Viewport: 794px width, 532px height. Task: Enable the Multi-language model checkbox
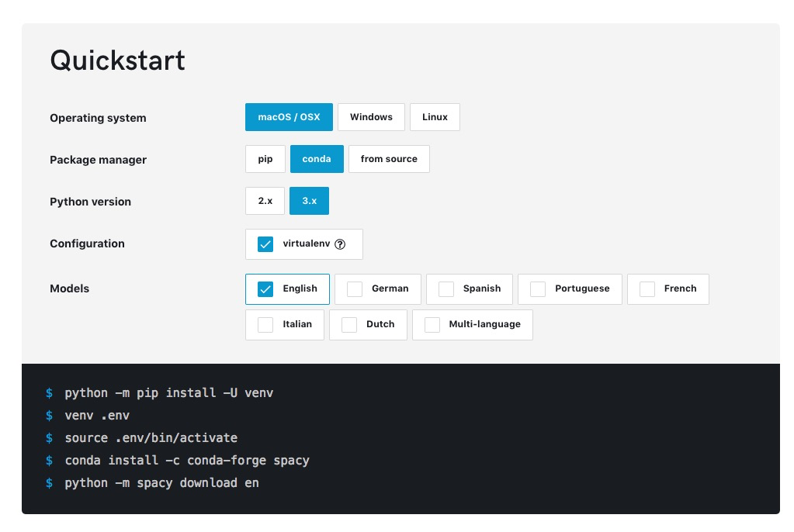pos(432,325)
